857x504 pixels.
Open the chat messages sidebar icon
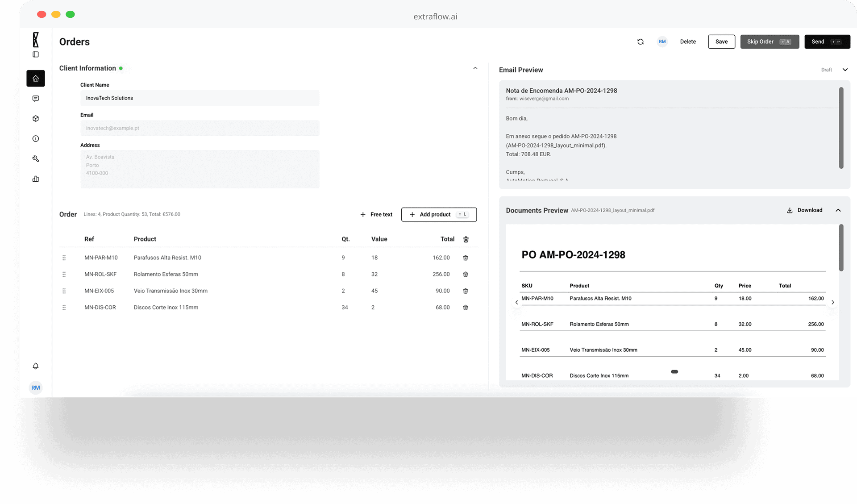tap(35, 98)
